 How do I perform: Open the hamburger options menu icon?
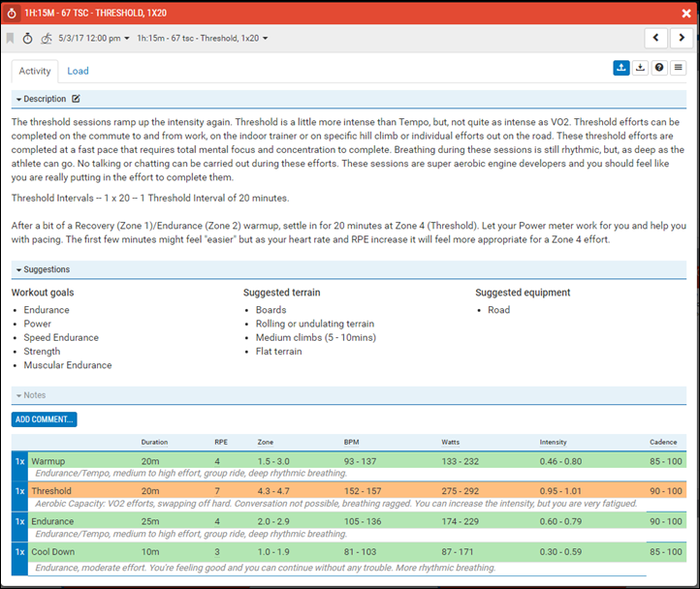pos(678,68)
